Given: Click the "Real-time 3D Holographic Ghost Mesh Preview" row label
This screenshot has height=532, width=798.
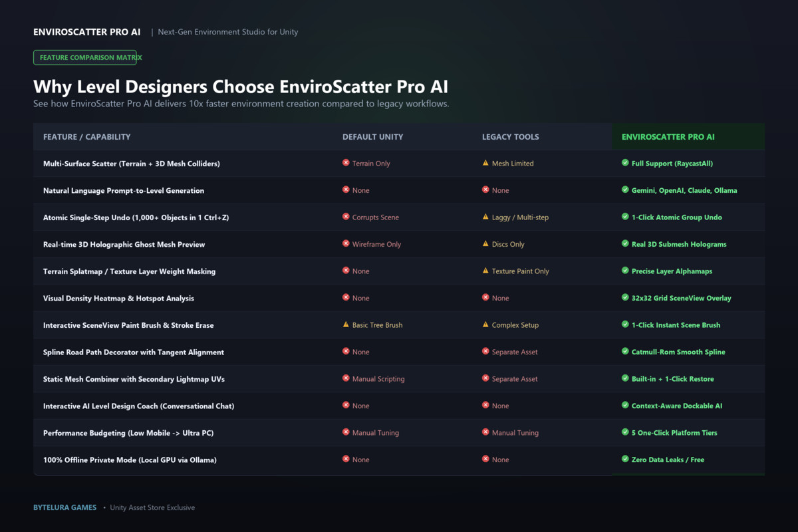Looking at the screenshot, I should 124,245.
